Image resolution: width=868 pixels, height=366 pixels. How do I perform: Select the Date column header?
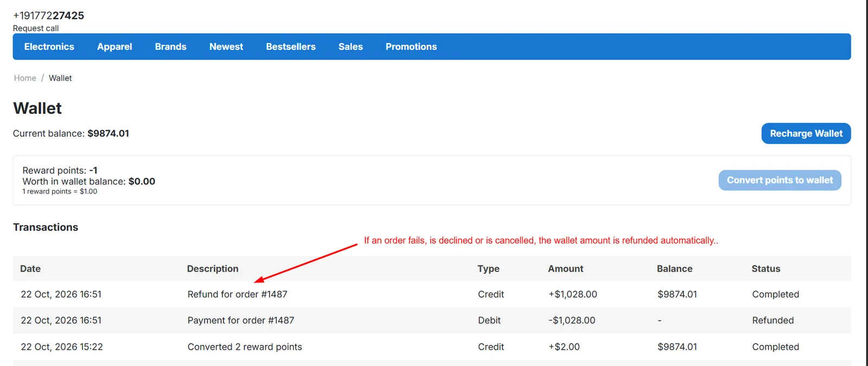click(x=30, y=268)
